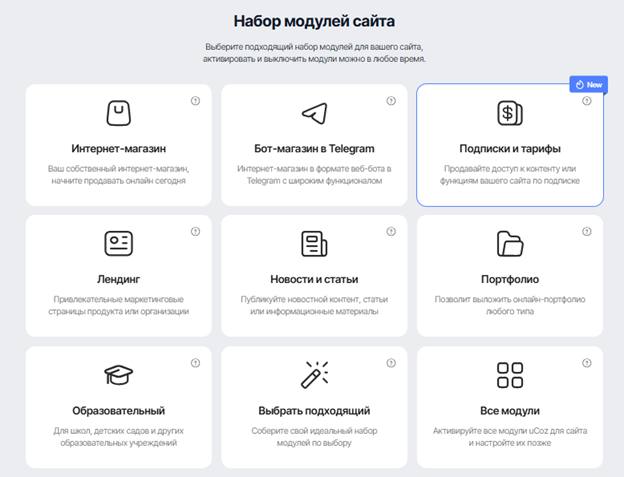Open help tooltip on Все модули card
The width and height of the screenshot is (624, 477).
click(x=587, y=363)
